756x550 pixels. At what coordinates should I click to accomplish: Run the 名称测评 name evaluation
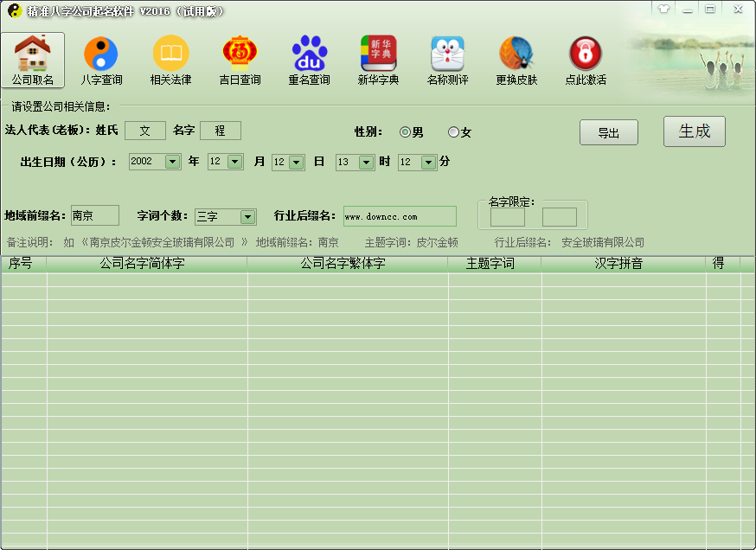(x=447, y=59)
